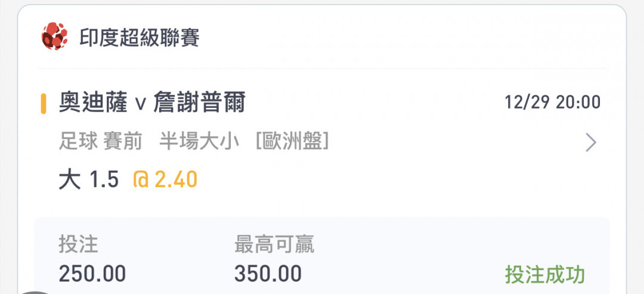
Task: Click the 賽前 pre-match label
Action: 122,142
